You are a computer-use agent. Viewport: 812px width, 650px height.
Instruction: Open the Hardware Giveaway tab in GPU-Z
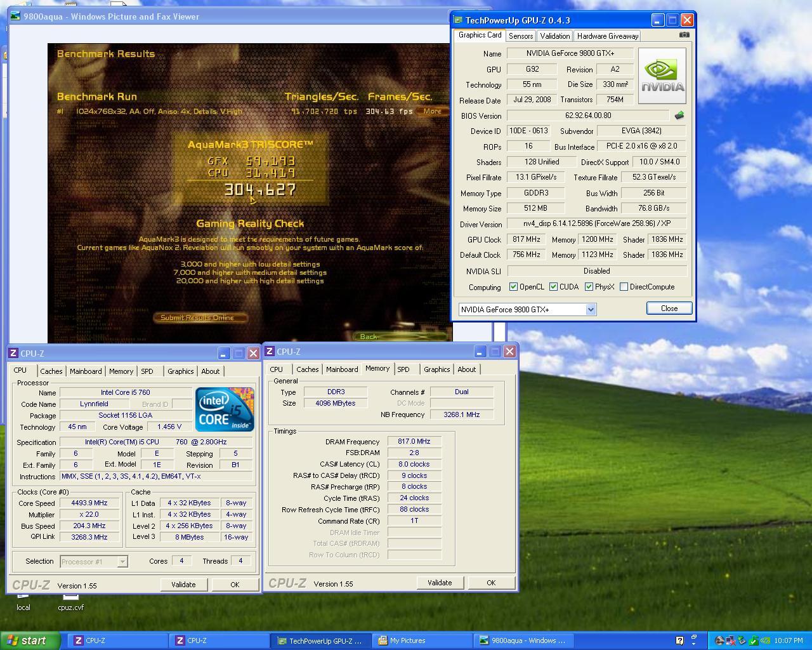click(608, 36)
